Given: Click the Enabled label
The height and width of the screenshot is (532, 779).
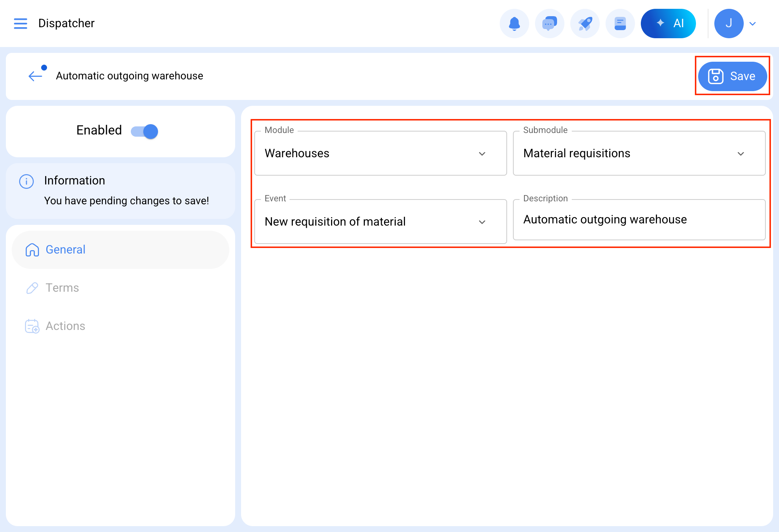Looking at the screenshot, I should pos(99,130).
